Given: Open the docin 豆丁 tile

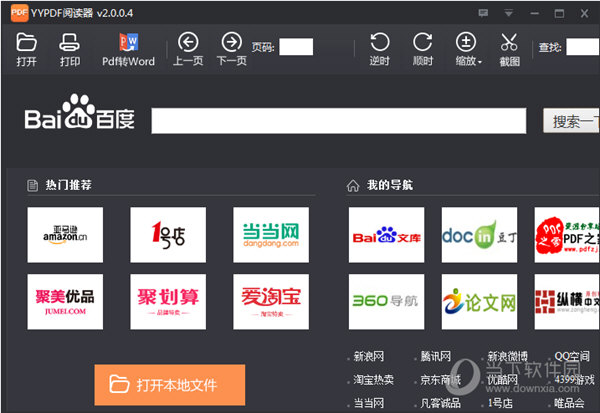Looking at the screenshot, I should coord(479,235).
